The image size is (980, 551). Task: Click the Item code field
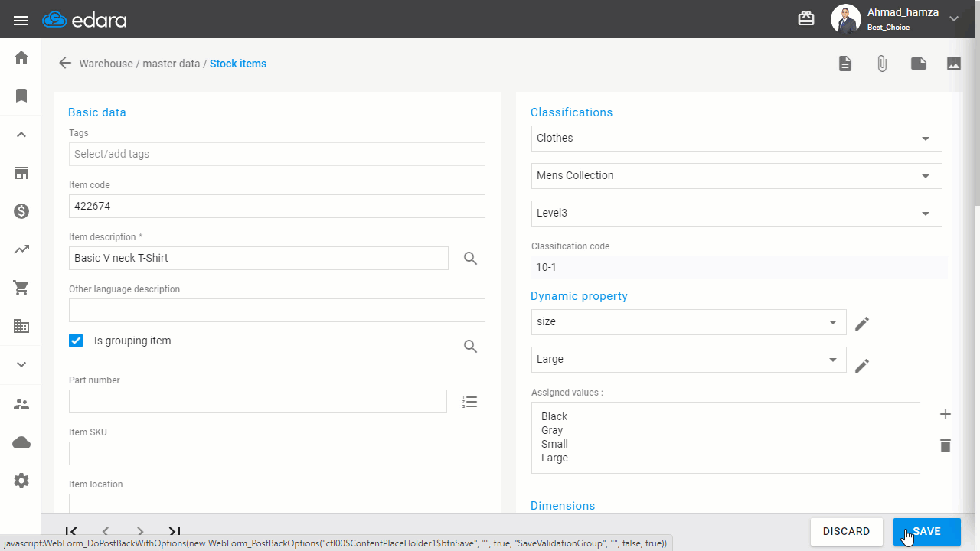pyautogui.click(x=277, y=206)
